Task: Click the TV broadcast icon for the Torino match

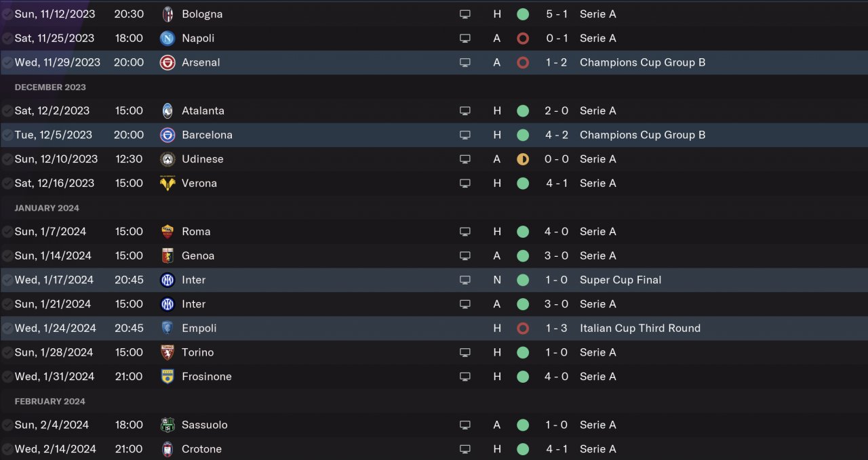Action: [x=465, y=352]
